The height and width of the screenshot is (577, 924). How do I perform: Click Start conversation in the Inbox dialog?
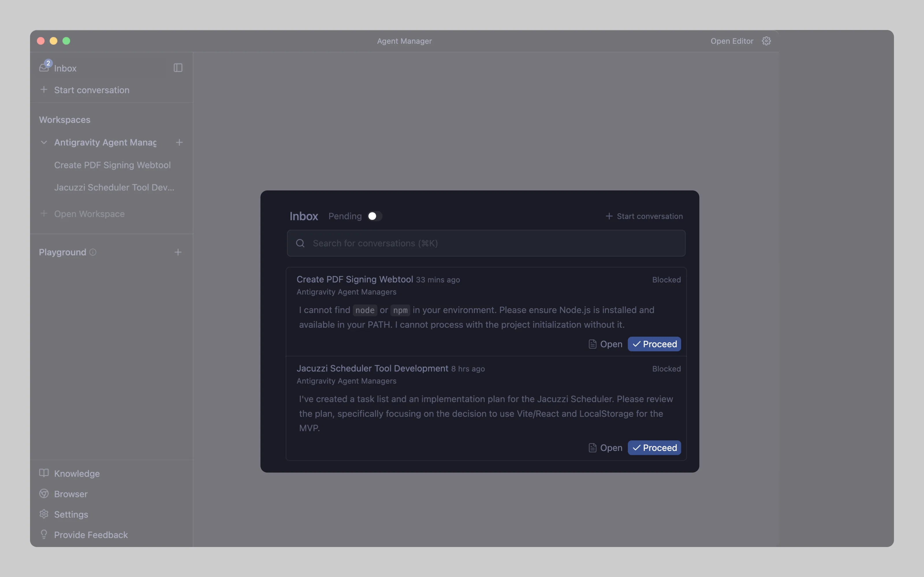[x=644, y=216]
